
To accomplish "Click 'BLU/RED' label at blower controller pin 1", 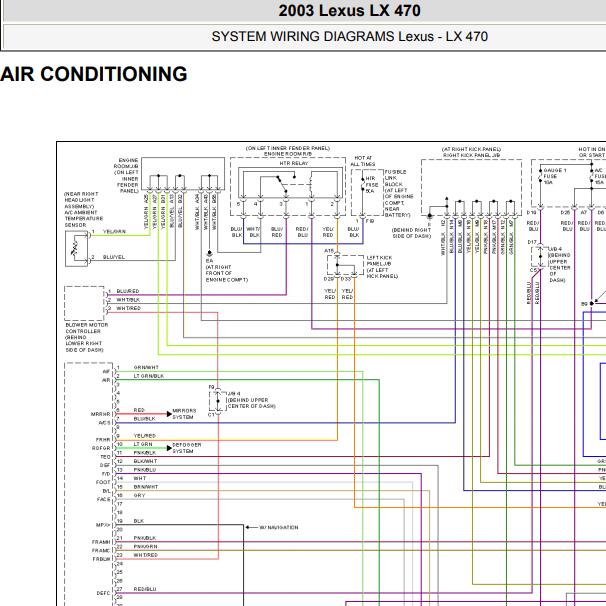I will point(128,291).
